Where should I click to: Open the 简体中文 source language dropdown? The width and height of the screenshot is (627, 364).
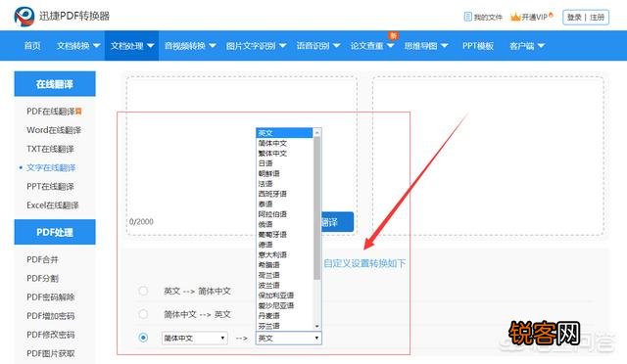195,338
